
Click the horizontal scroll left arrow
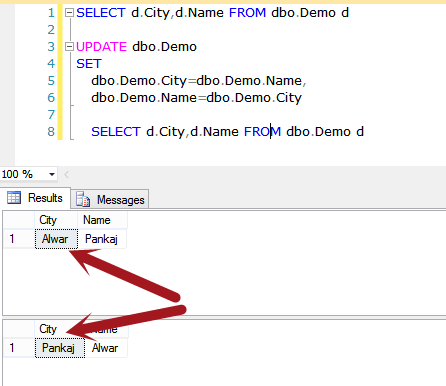click(x=66, y=174)
